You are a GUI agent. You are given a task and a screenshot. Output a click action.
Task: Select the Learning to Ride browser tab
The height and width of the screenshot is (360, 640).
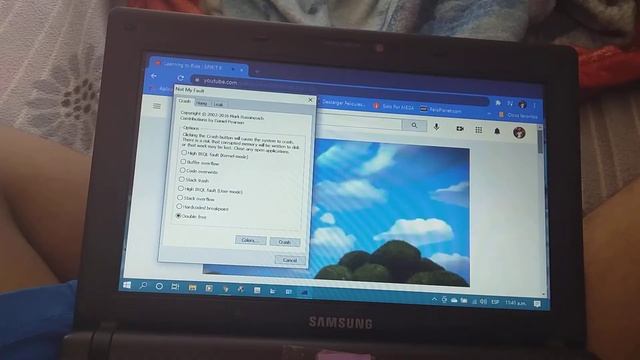(x=198, y=66)
